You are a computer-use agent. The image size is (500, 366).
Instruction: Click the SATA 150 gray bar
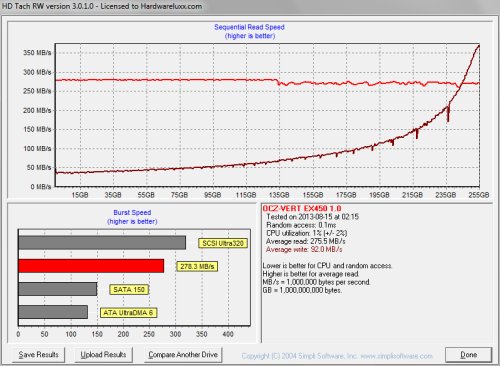(58, 289)
